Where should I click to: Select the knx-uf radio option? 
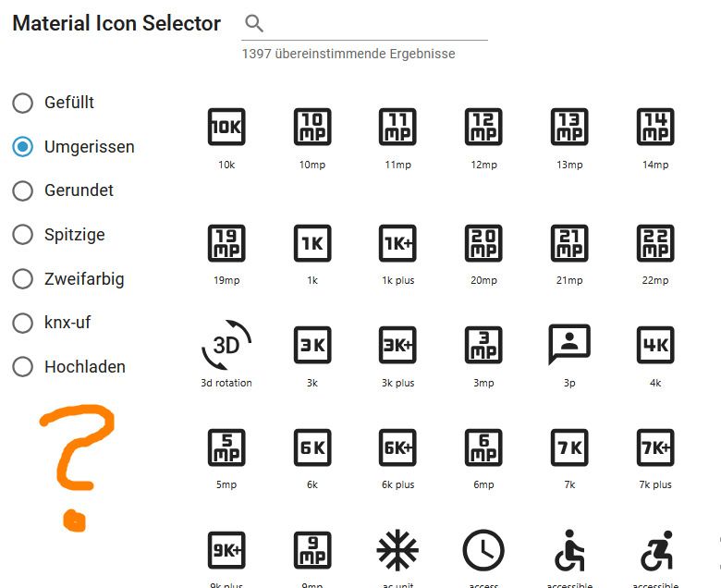click(x=22, y=323)
